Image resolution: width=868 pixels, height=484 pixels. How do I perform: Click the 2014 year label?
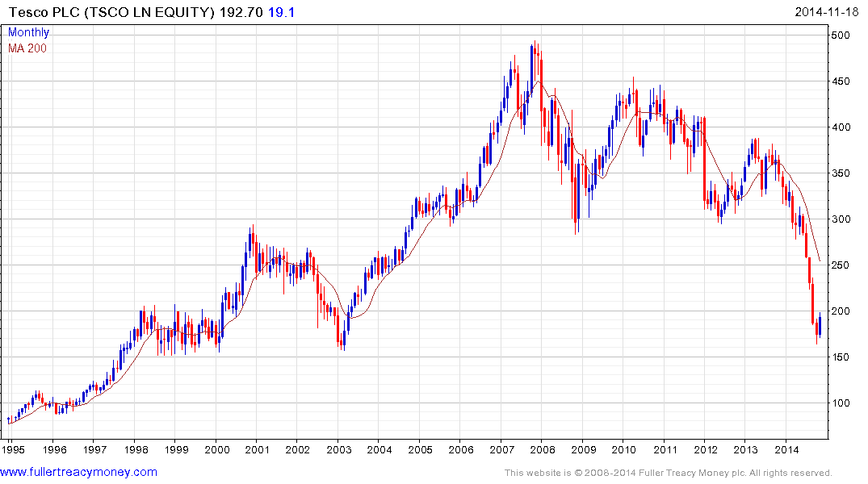[x=786, y=449]
